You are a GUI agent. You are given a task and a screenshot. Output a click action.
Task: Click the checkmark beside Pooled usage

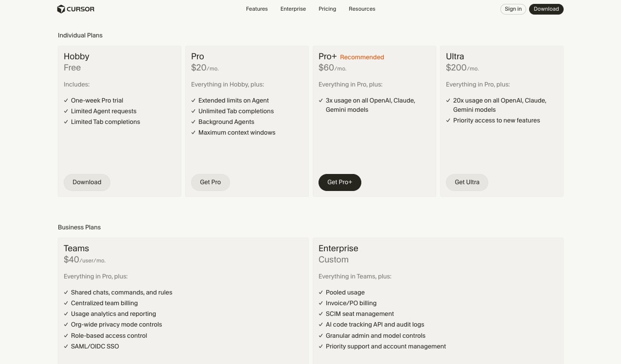[321, 292]
